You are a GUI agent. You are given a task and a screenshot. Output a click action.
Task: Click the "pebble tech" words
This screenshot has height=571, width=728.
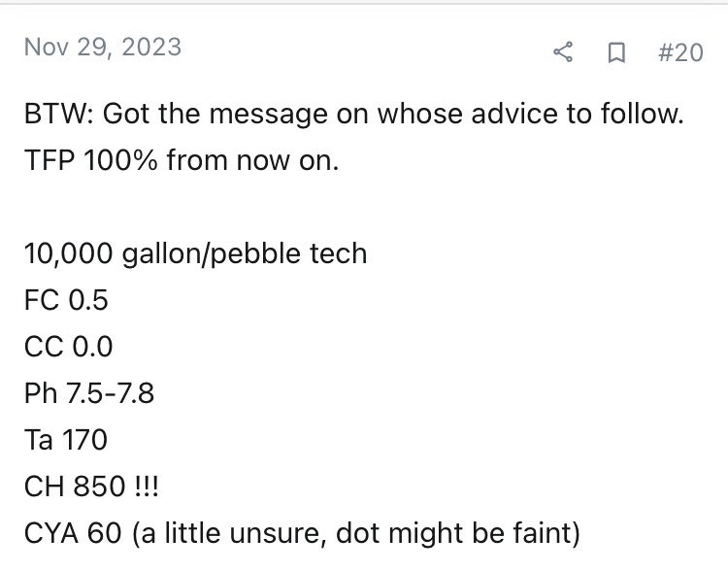288,253
